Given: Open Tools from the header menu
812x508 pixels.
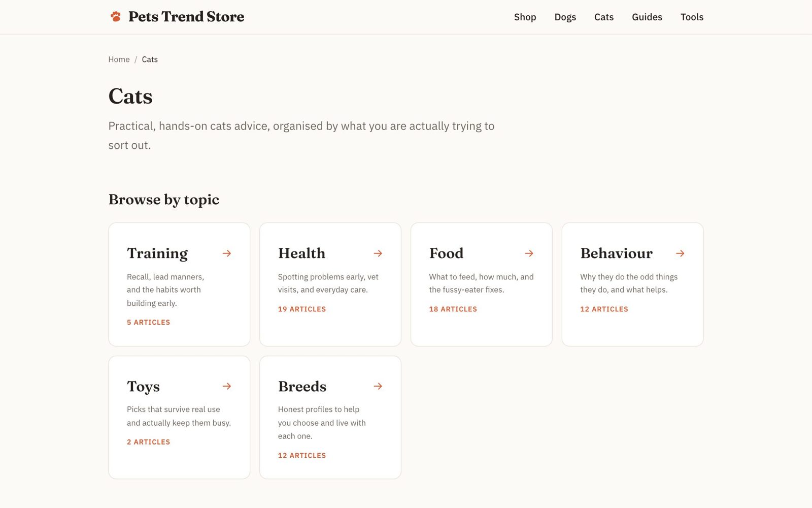Looking at the screenshot, I should tap(692, 17).
